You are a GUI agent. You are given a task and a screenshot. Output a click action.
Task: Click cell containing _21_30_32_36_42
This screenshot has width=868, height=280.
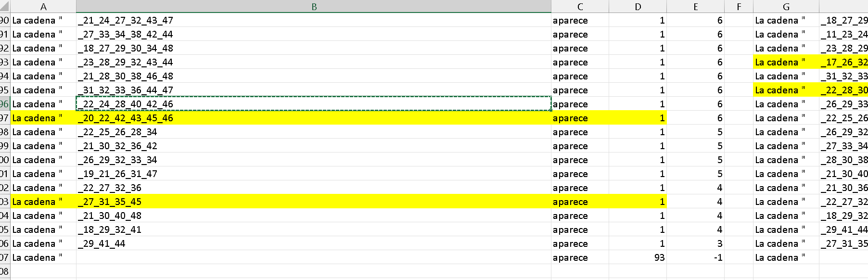pos(314,146)
